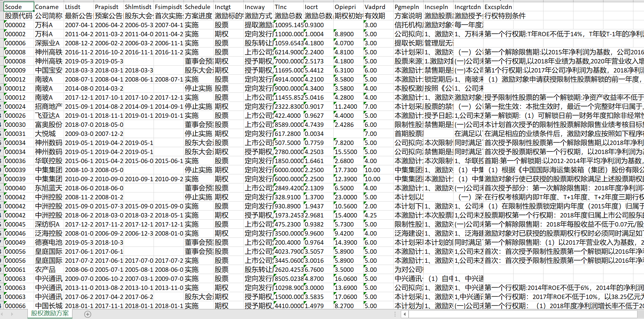This screenshot has width=644, height=319.
Task: Select the company name cell 富奥股份
Action: click(49, 125)
